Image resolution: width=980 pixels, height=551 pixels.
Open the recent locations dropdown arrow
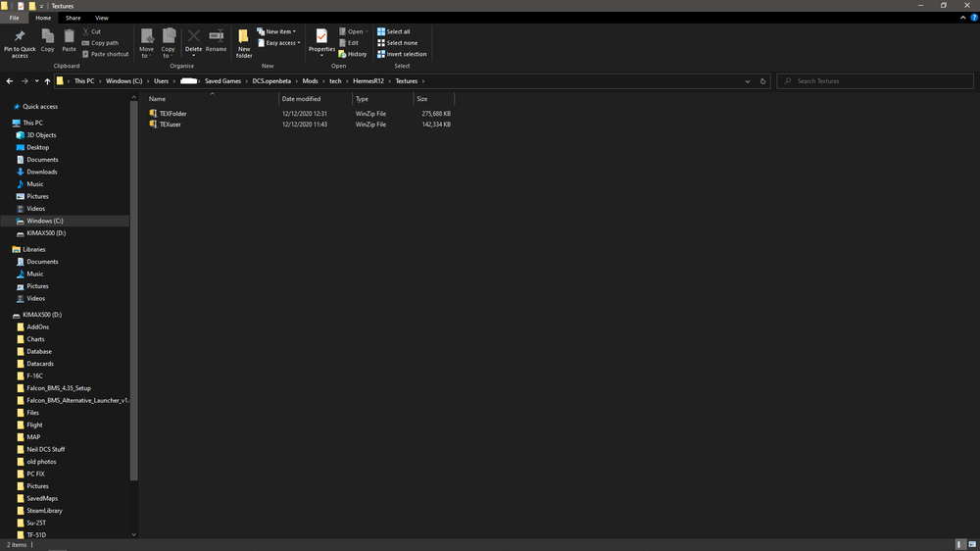[37, 81]
